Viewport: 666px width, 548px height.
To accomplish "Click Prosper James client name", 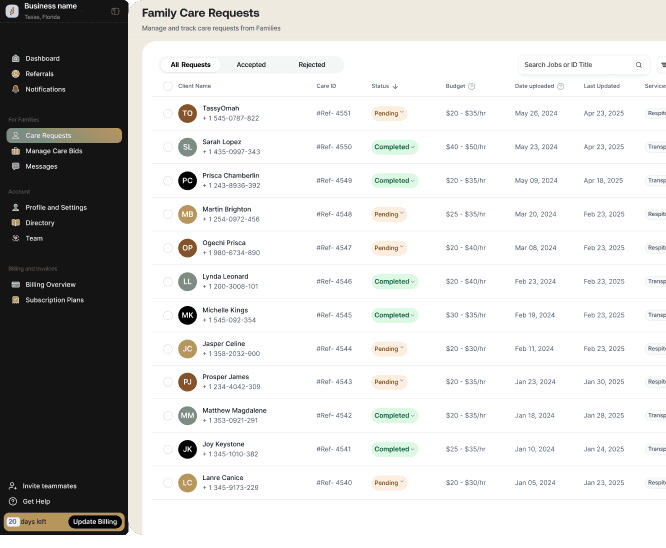I will pos(226,377).
